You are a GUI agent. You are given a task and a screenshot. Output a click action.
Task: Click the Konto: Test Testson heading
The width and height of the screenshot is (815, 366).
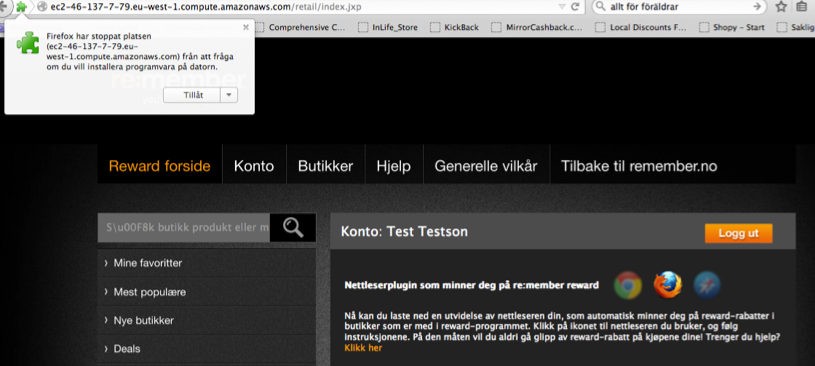tap(404, 231)
